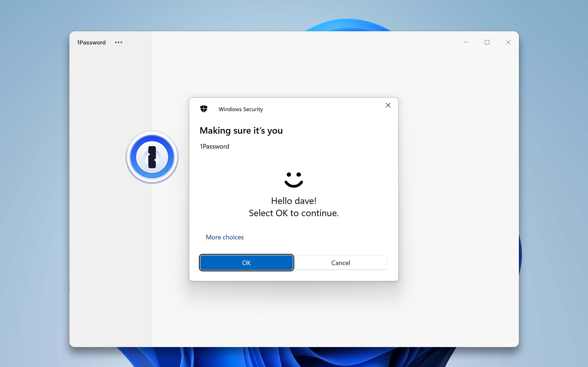Maximize the 1Password window
Image resolution: width=588 pixels, height=367 pixels.
(x=487, y=42)
